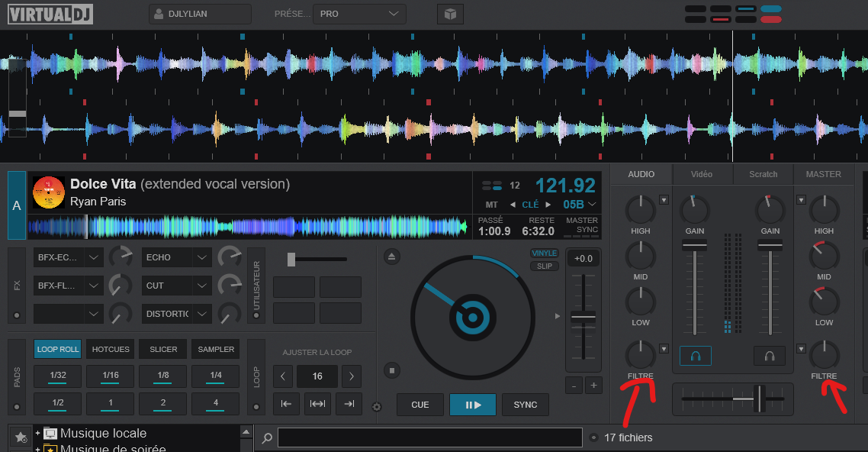868x452 pixels.
Task: Adjust the BFX-EC effect knob
Action: pos(120,257)
